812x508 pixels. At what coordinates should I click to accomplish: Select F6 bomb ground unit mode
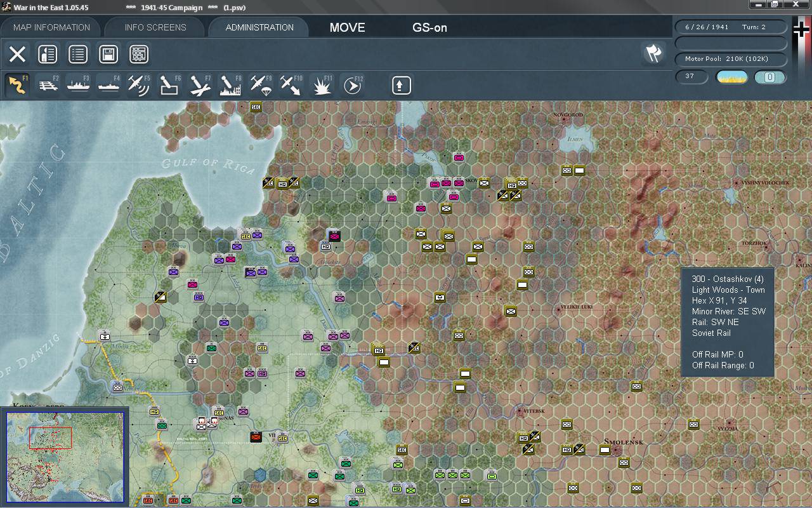pos(169,85)
